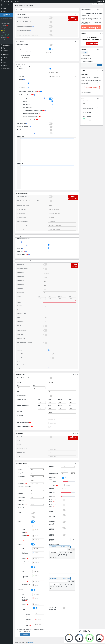Click the Save Draft button
Screen dimensions: 105x644
point(85,53)
